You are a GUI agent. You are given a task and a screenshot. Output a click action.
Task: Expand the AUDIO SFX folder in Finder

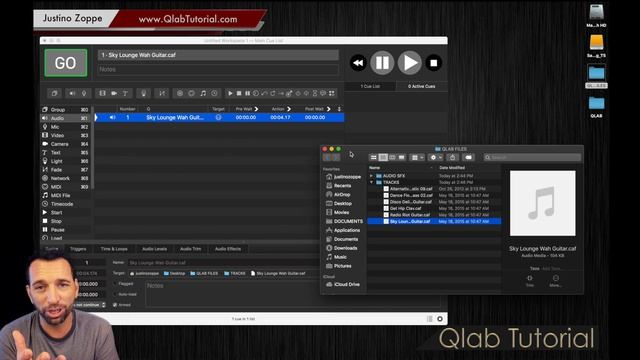[371, 176]
